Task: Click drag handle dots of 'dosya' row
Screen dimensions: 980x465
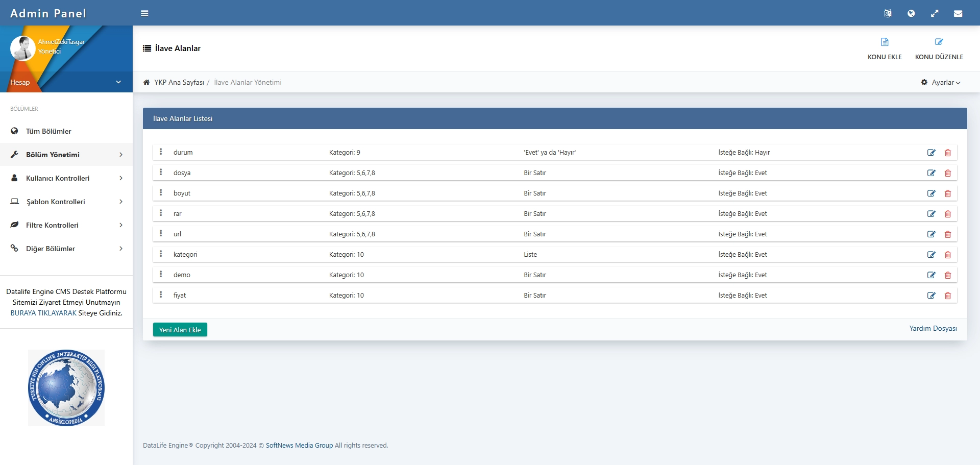Action: tap(161, 173)
